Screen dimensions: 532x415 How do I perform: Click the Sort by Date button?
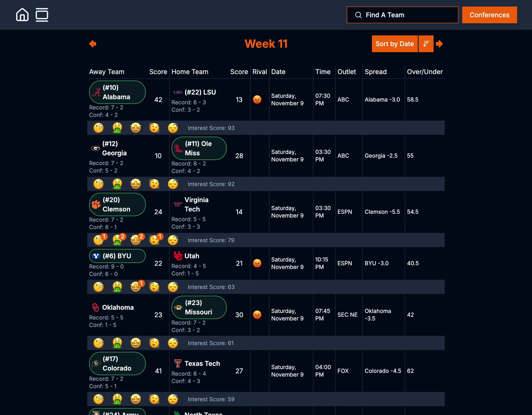pyautogui.click(x=394, y=44)
